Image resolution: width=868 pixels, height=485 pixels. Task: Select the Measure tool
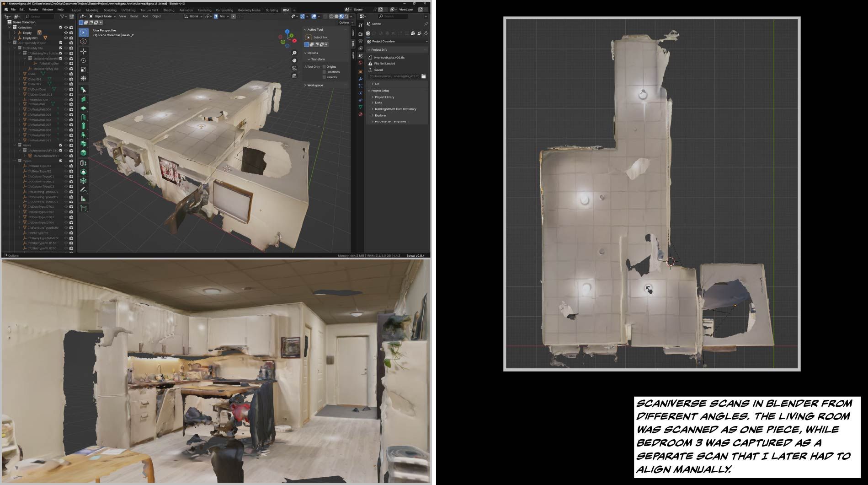click(83, 199)
